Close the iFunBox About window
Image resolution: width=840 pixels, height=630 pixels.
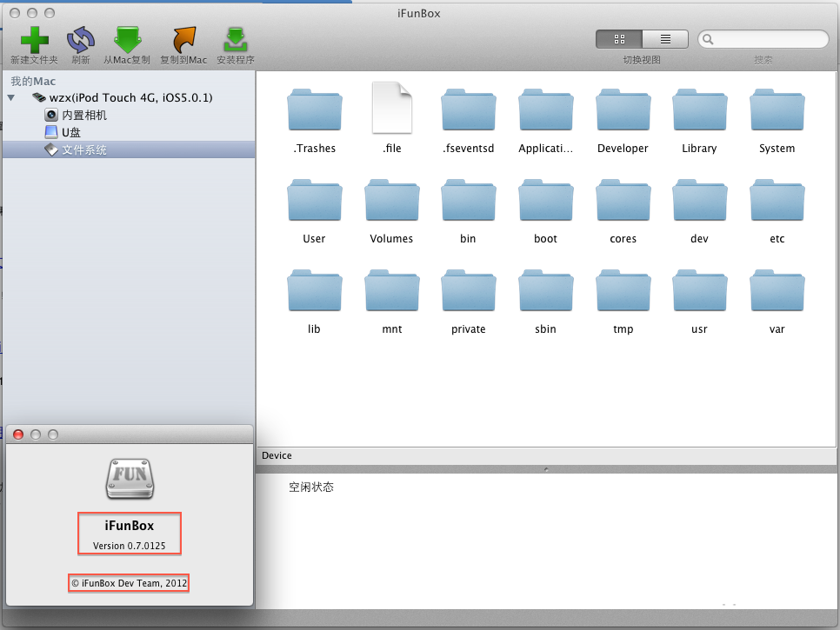pos(18,434)
